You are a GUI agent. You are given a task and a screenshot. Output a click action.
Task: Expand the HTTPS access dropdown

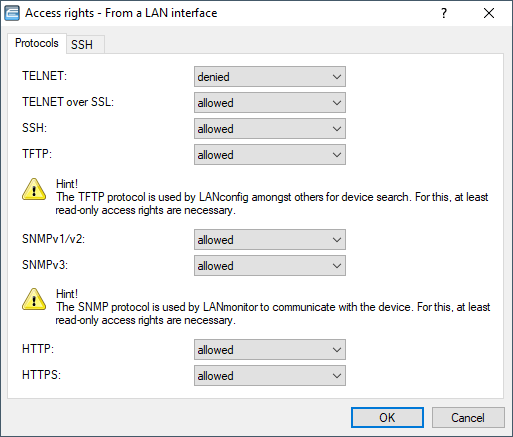tap(270, 376)
